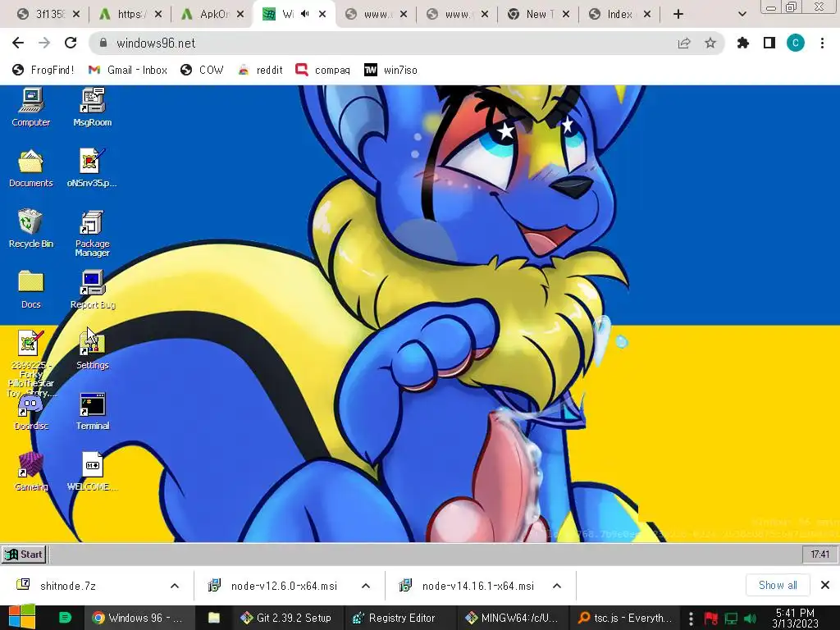Open the reddit bookmark
Image resolution: width=840 pixels, height=630 pixels.
pos(260,70)
